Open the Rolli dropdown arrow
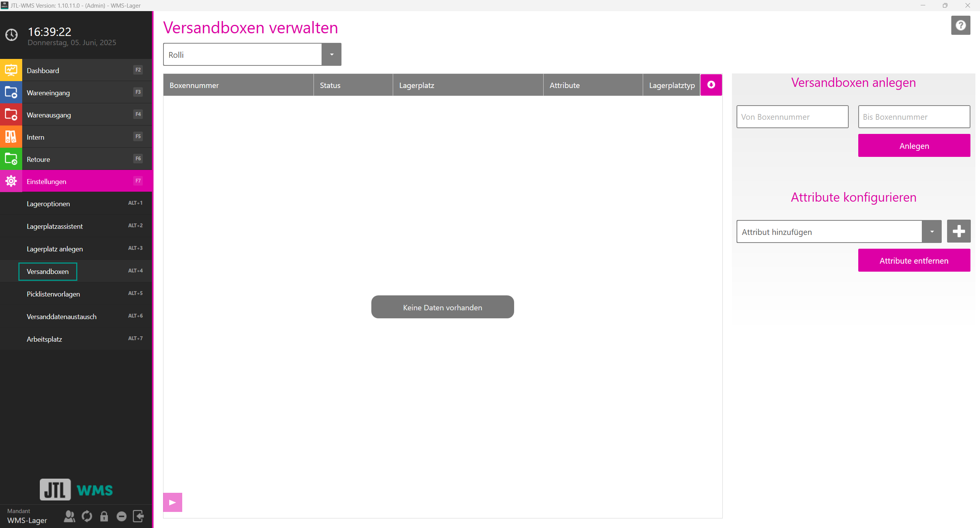Viewport: 980px width, 528px height. (x=332, y=55)
